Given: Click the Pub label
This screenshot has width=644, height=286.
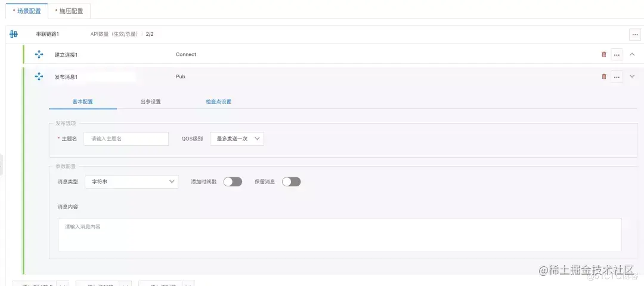Looking at the screenshot, I should point(180,76).
